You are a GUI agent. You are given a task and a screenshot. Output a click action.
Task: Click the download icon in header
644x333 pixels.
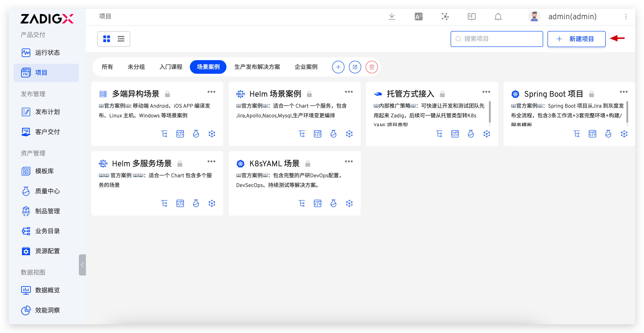[391, 17]
